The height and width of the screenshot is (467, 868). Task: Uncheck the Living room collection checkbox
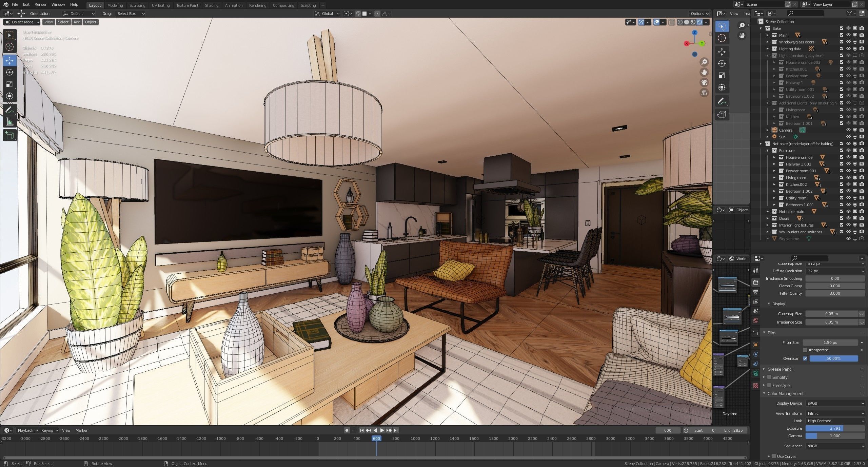[842, 178]
